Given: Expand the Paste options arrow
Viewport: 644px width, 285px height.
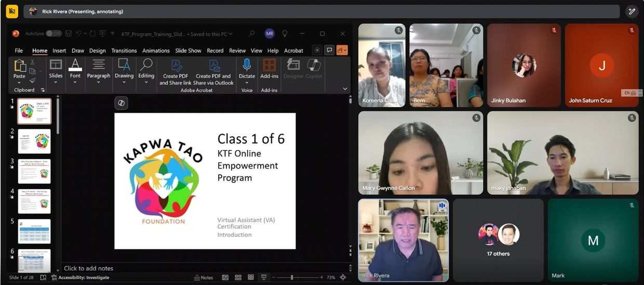Looking at the screenshot, I should pos(19,82).
